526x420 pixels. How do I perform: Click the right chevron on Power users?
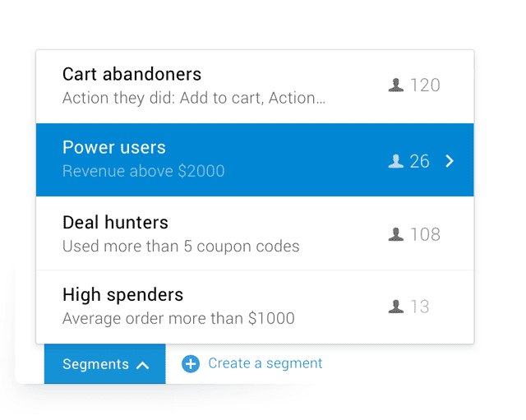tap(450, 161)
